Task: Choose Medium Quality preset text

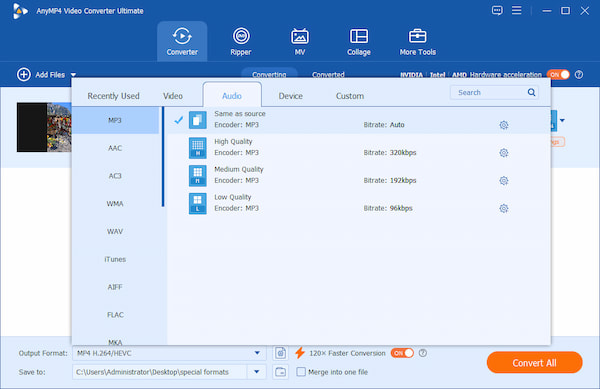Action: (239, 169)
